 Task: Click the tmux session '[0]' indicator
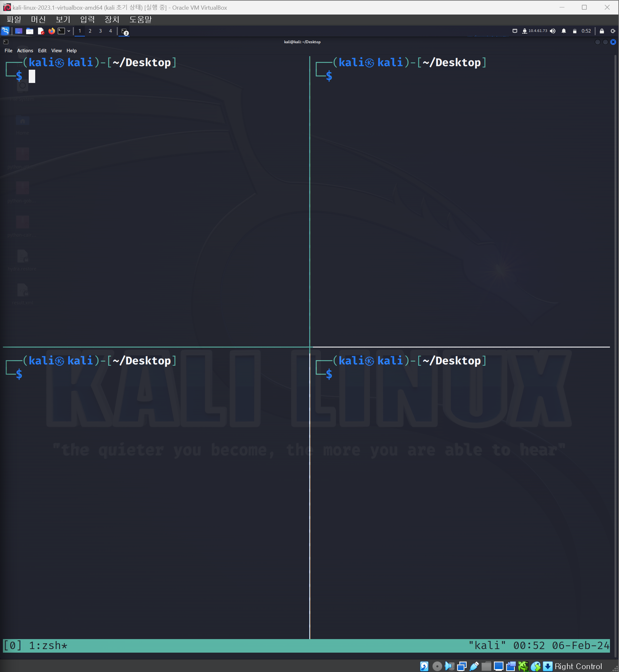point(13,645)
